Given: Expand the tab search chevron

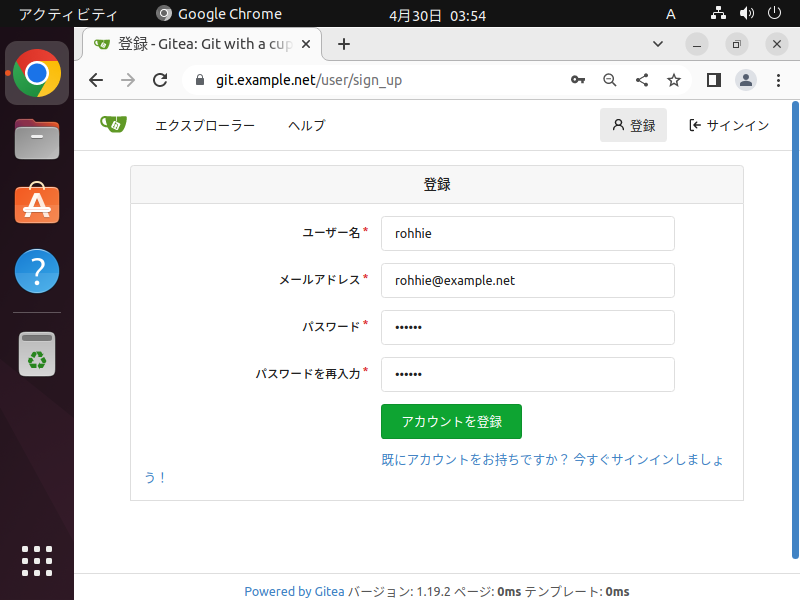Looking at the screenshot, I should [658, 44].
